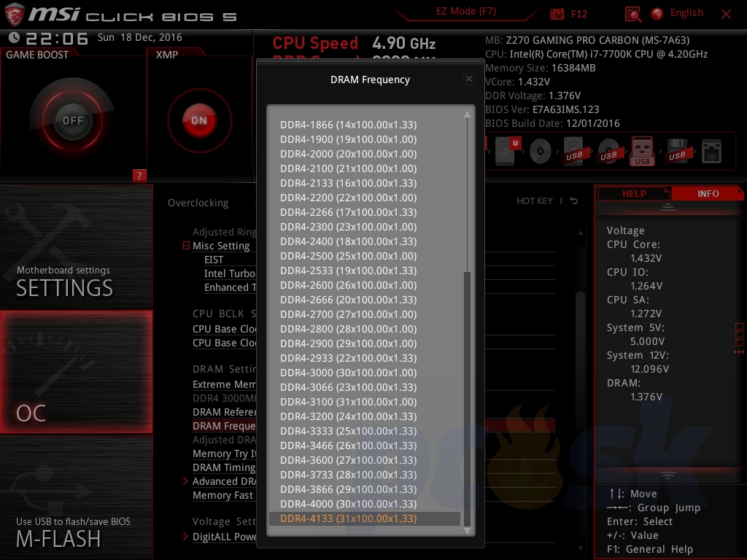Change the language via English label
This screenshot has width=747, height=560.
[686, 13]
